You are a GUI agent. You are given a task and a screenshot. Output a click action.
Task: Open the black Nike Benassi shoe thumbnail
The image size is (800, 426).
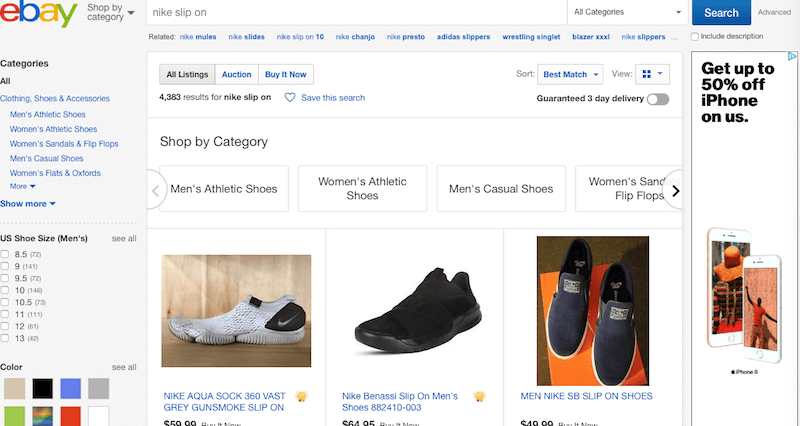point(418,311)
